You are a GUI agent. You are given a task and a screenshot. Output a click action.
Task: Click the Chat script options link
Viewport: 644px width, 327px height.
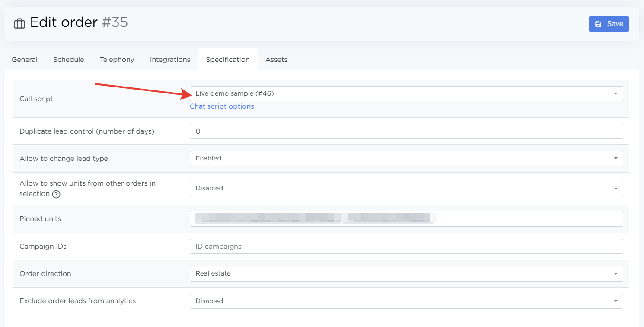pyautogui.click(x=222, y=106)
